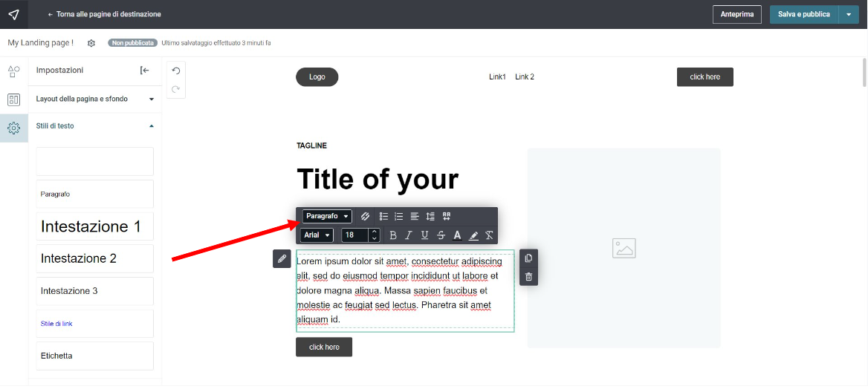Expand Layout della pagina e sfondo section
Image resolution: width=868 pixels, height=389 pixels.
tap(95, 99)
